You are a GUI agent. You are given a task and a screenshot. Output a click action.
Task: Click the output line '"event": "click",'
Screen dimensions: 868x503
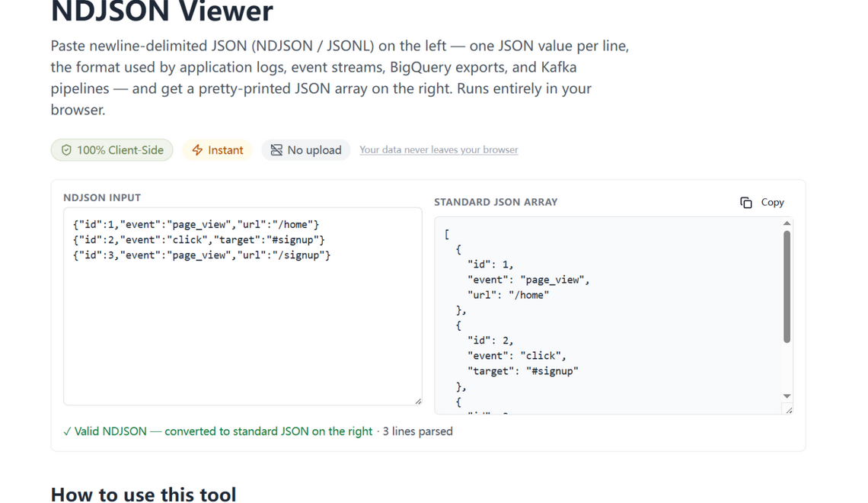517,356
